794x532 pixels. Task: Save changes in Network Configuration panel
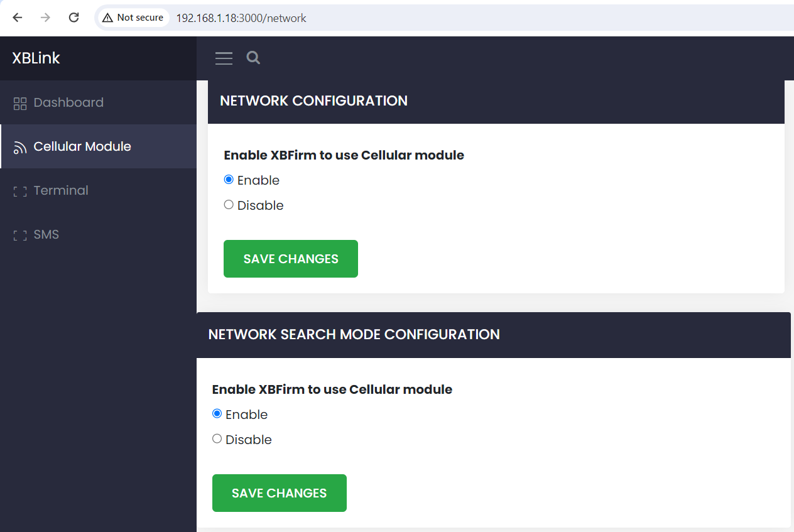click(290, 259)
